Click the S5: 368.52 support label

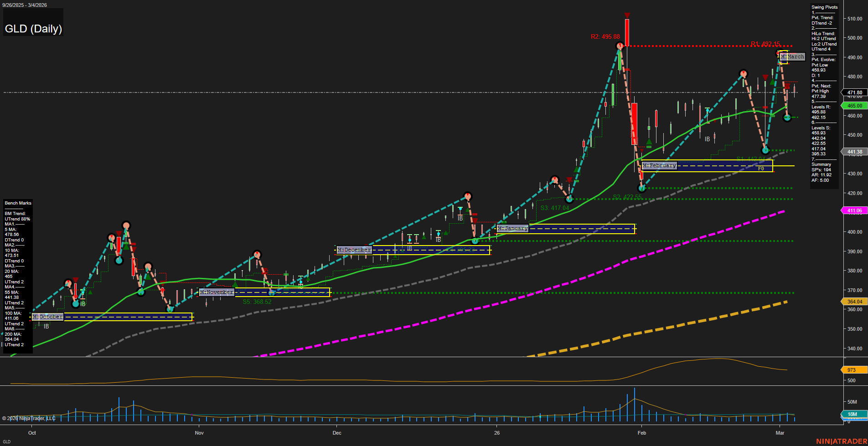point(258,302)
